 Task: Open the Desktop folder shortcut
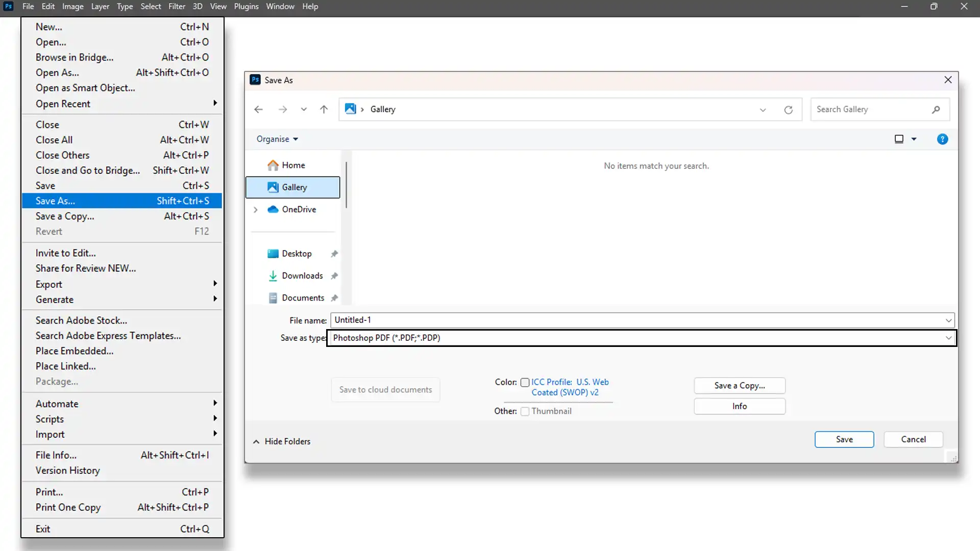(289, 254)
